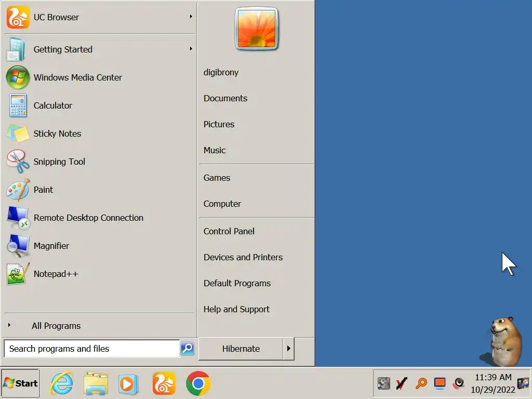Launch Windows Media Center icon
Image resolution: width=532 pixels, height=399 pixels.
pos(18,77)
